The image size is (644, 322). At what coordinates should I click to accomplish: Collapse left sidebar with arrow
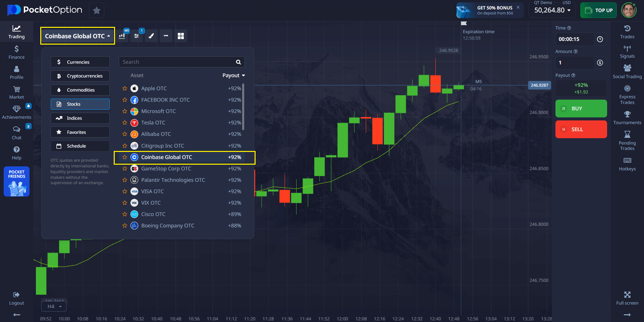[x=16, y=315]
